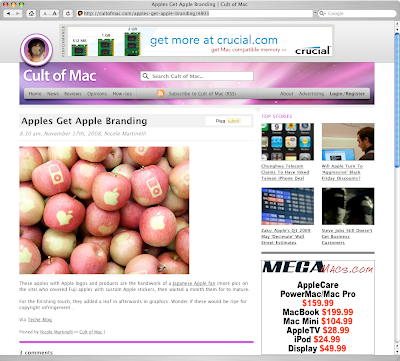Click the Cult of Mac avatar logo
400x361 pixels.
coord(37,50)
